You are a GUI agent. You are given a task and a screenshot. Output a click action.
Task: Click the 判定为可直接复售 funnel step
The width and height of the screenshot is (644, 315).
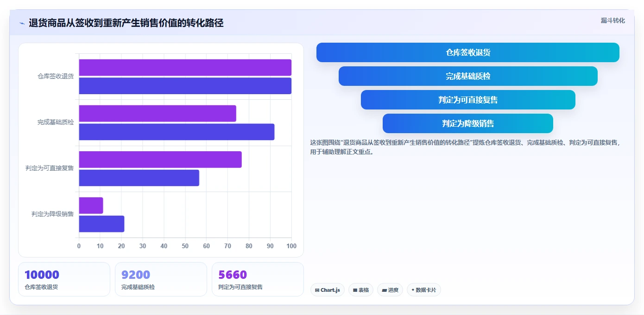468,100
